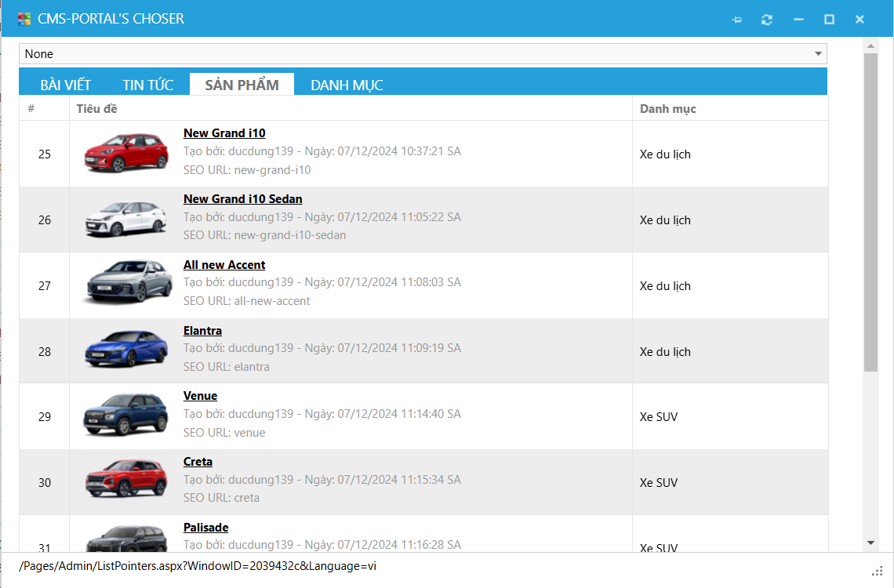
Task: Click the CMS-Portal colorful logo icon
Action: point(24,19)
